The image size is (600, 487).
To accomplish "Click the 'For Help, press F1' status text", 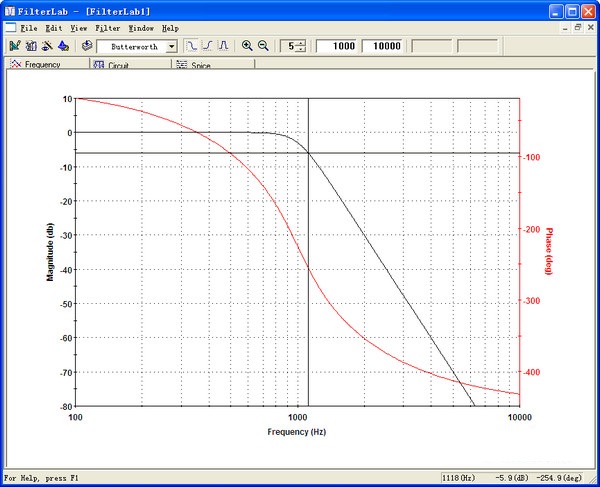I will [x=41, y=478].
